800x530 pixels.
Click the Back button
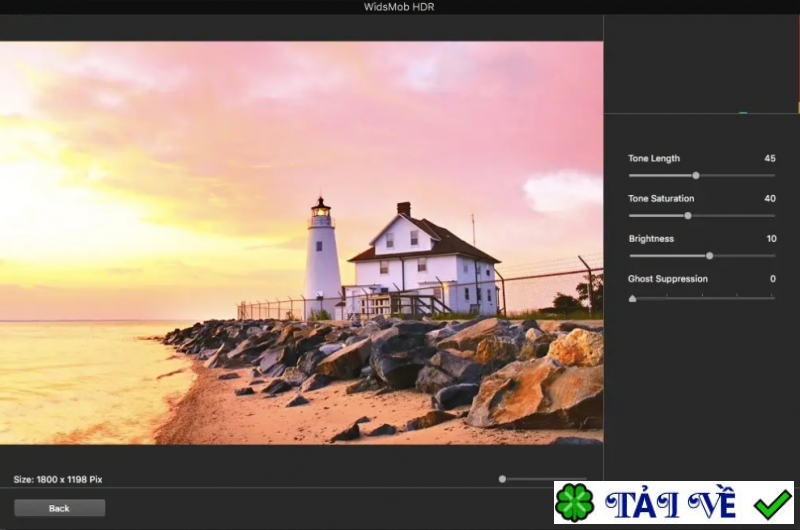59,508
